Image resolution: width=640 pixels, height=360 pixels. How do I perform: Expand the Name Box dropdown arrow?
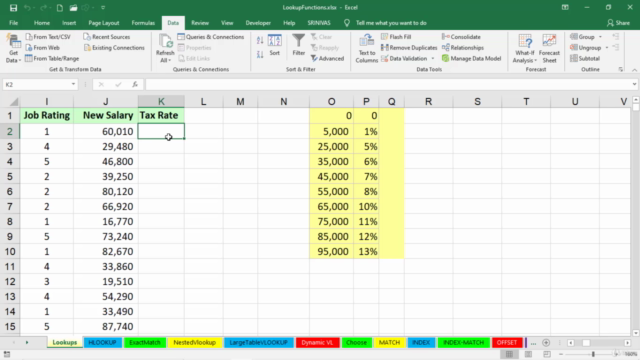[73, 84]
